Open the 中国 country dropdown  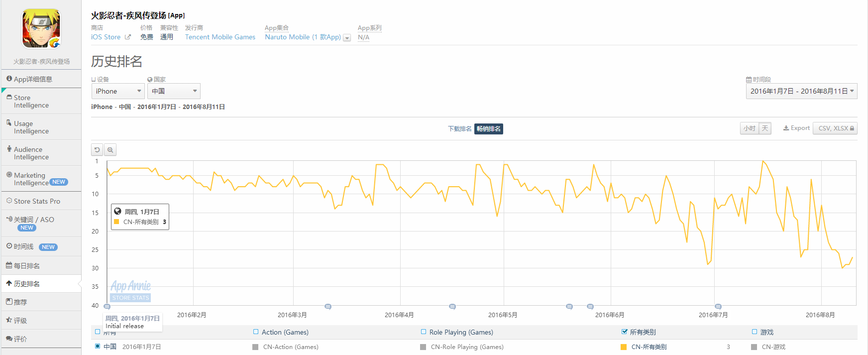[x=174, y=91]
